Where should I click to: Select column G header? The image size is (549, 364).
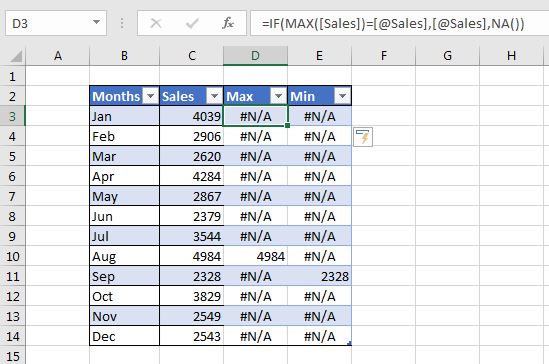[x=447, y=56]
